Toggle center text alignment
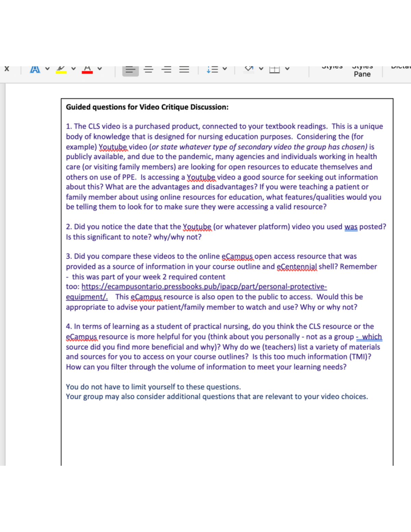 click(x=148, y=70)
